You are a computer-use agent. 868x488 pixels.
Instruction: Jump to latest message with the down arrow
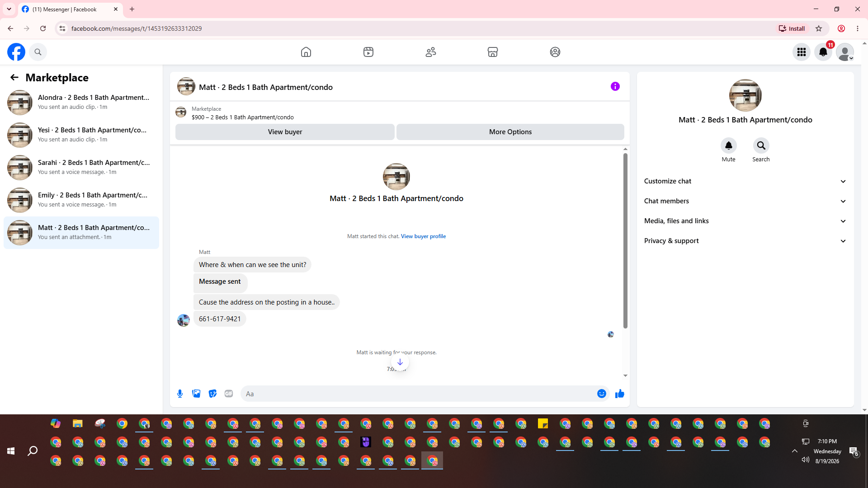tap(400, 362)
